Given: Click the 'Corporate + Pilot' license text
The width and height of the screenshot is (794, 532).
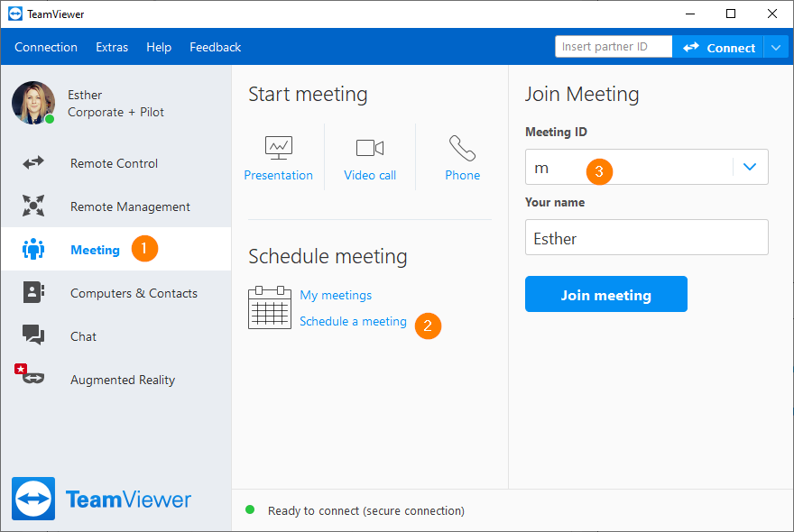Looking at the screenshot, I should pos(116,112).
